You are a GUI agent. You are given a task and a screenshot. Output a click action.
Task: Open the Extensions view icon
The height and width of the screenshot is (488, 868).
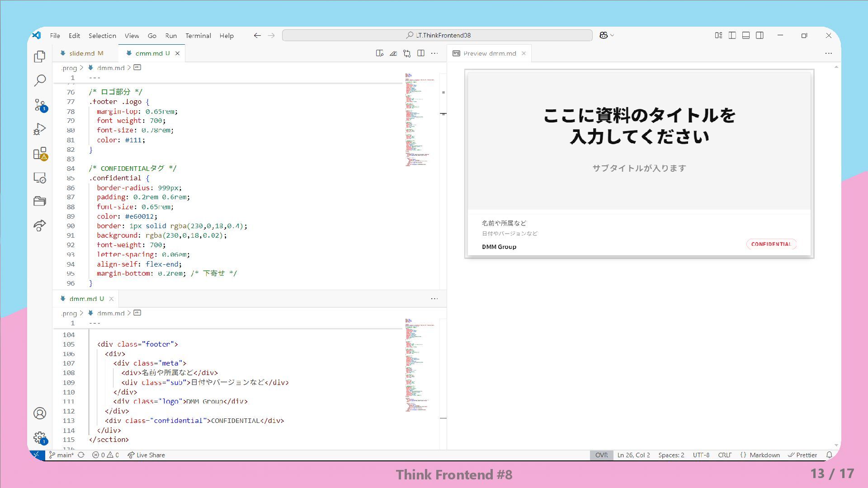(40, 154)
